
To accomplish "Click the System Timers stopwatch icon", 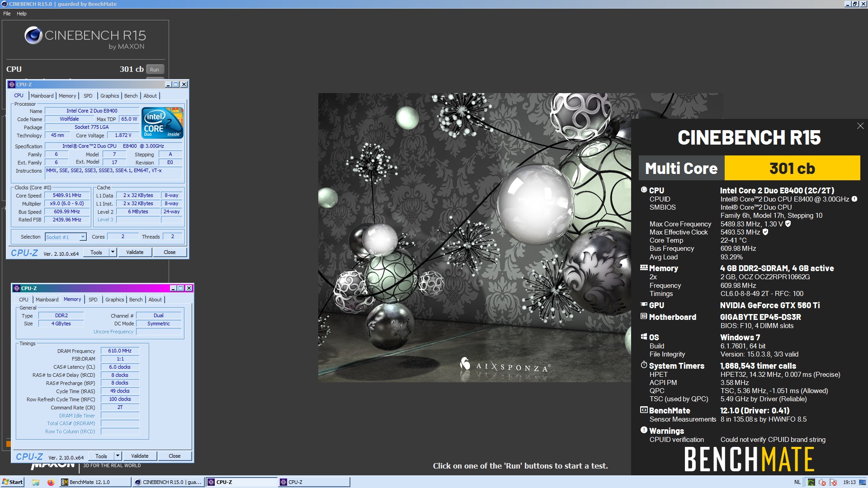I will 644,365.
